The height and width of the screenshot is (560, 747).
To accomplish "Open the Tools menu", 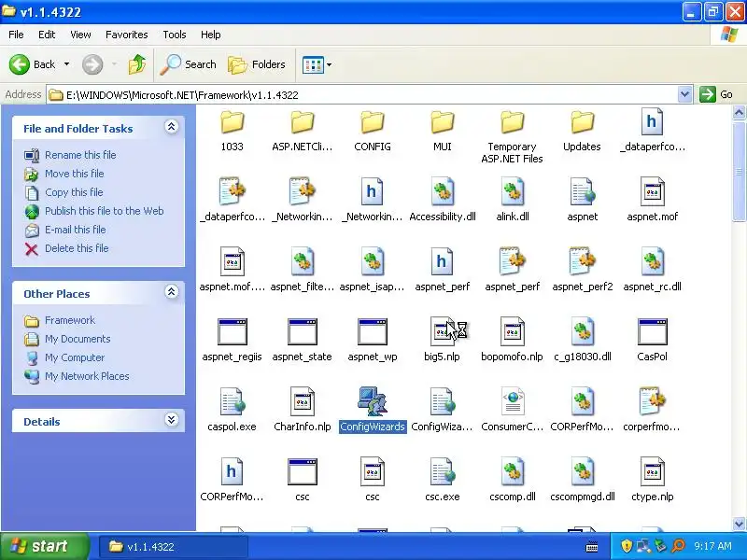I will [x=175, y=35].
